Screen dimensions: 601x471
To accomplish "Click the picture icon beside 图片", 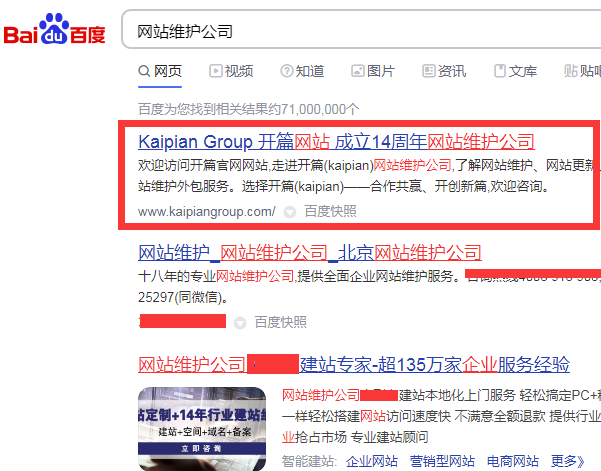I will coord(358,71).
